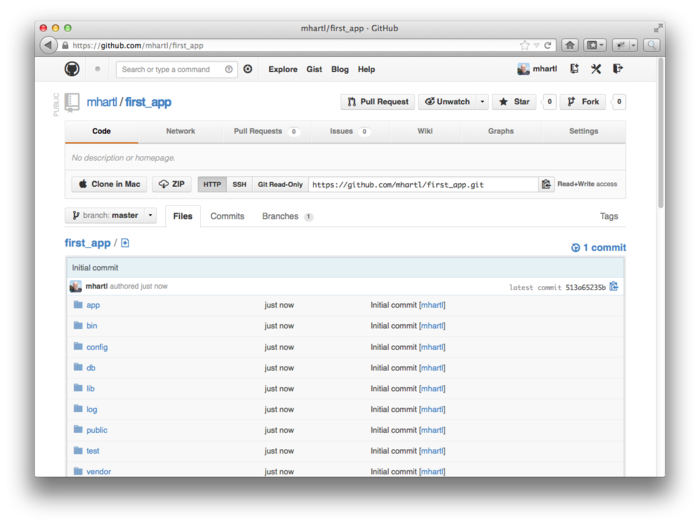Open the first_app repository title link
Screen dimensions: 700x525
(148, 102)
